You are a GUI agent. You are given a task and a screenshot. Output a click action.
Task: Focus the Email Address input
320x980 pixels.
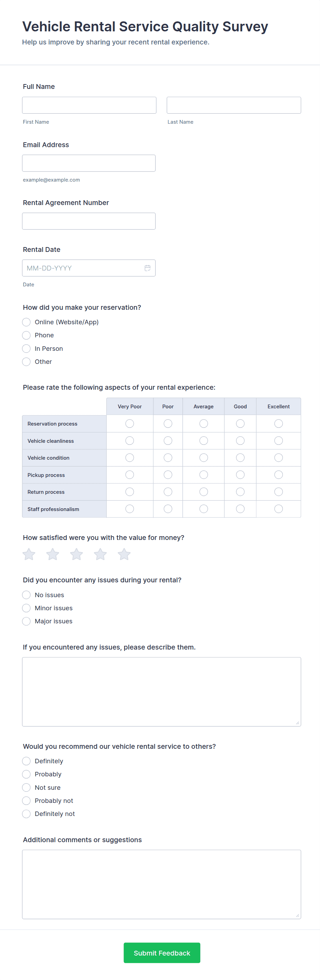[x=89, y=163]
